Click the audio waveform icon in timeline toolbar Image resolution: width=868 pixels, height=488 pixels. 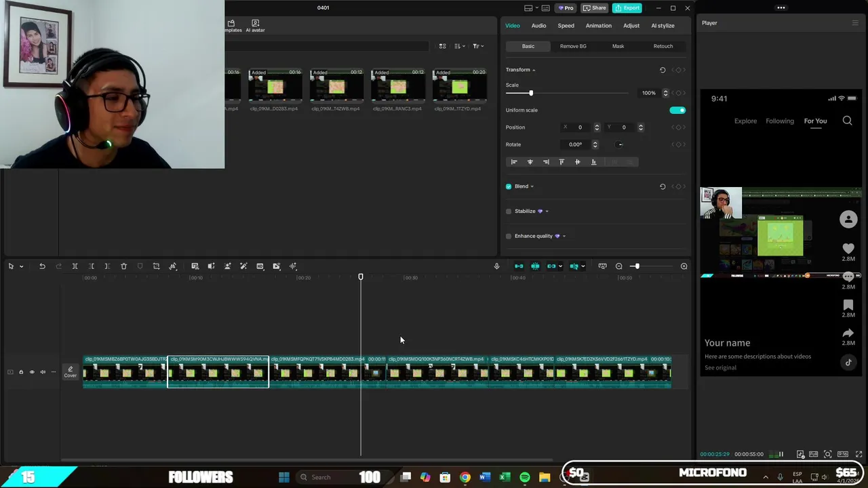point(293,266)
